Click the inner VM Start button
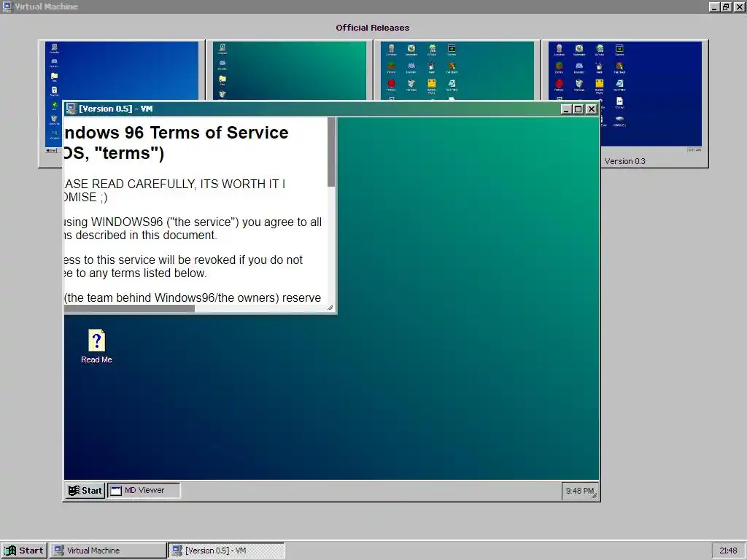The image size is (747, 560). tap(85, 491)
